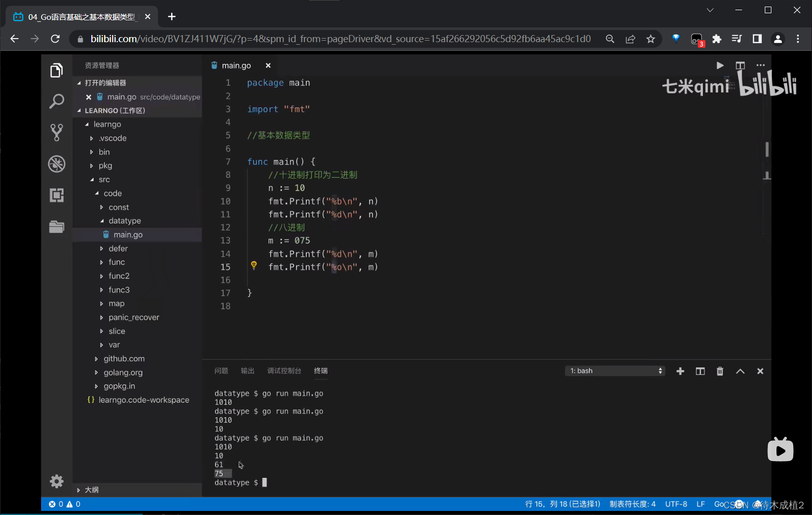Split the terminal panel
Screen dimensions: 812x515
point(700,371)
